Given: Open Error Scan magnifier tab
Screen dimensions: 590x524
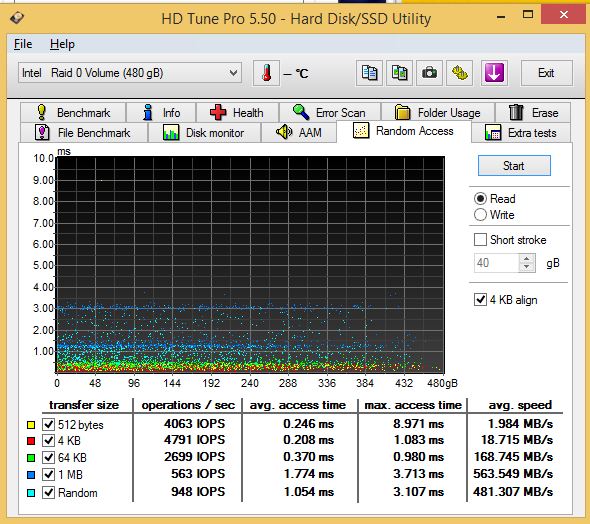Looking at the screenshot, I should click(330, 112).
